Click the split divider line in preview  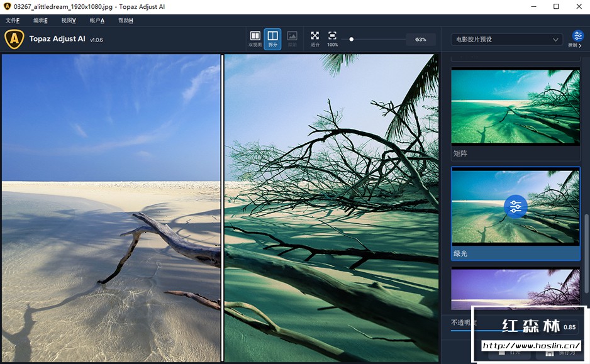click(222, 207)
